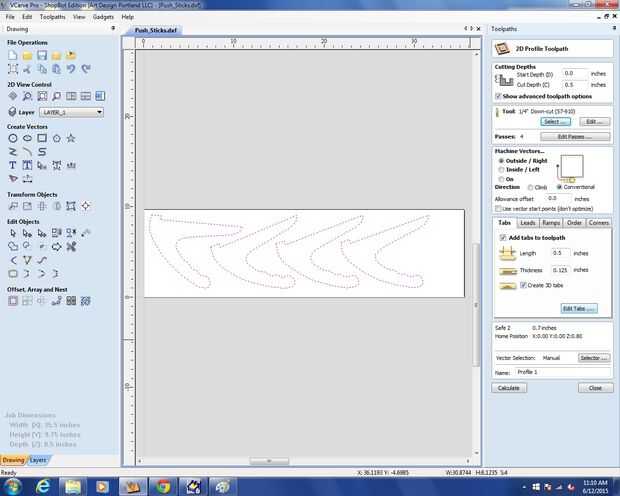This screenshot has height=496, width=620.
Task: Select Inside / Left machine vectors
Action: [501, 169]
